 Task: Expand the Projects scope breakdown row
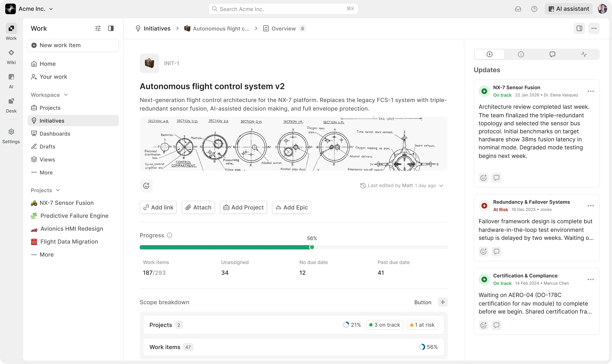click(x=294, y=325)
